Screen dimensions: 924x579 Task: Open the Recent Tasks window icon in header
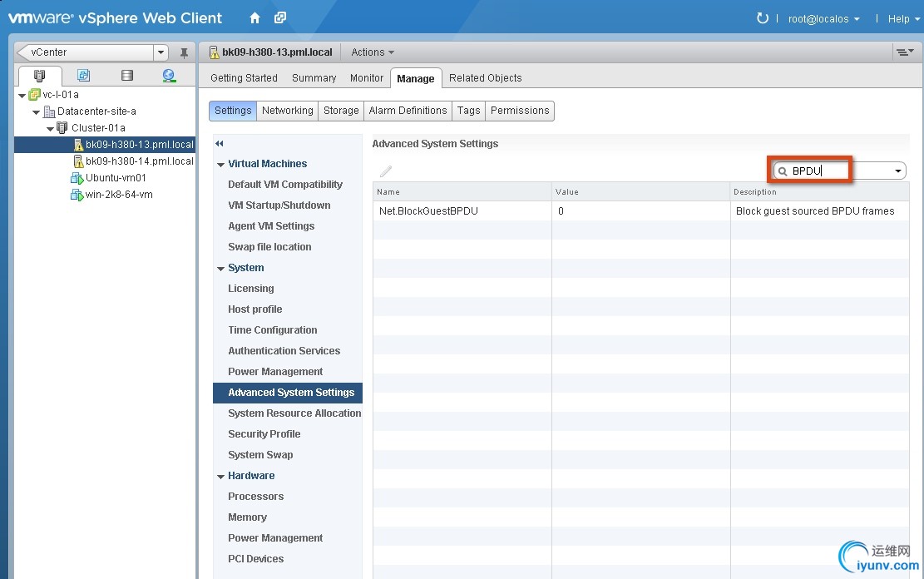coord(280,18)
